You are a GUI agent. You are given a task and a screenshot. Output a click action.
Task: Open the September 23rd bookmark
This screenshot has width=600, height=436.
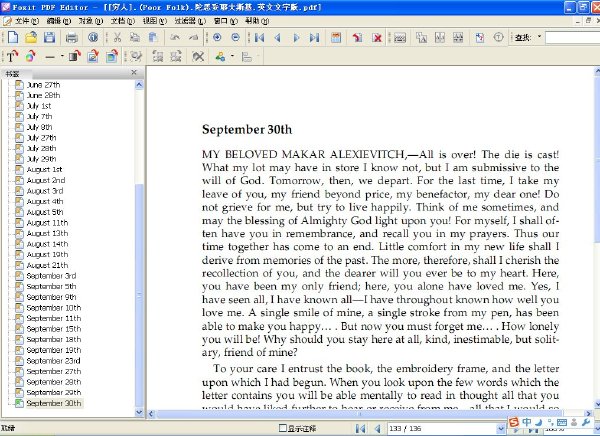point(53,361)
